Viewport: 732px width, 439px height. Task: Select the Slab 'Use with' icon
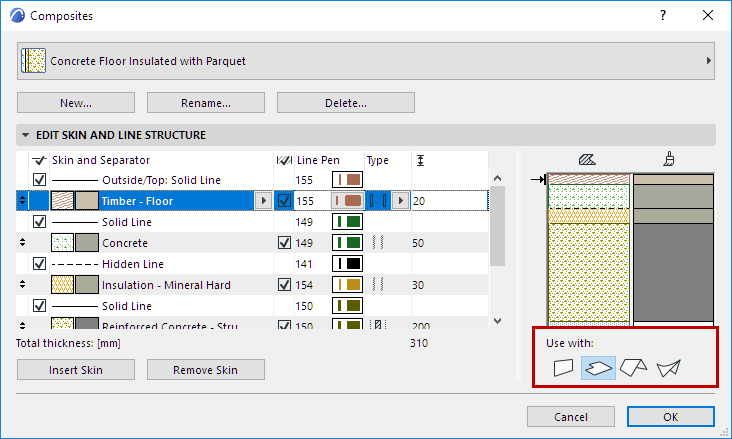[598, 368]
